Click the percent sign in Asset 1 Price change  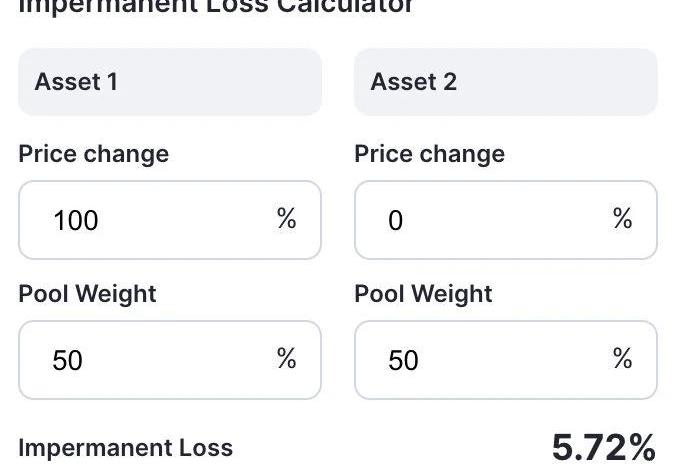[287, 219]
